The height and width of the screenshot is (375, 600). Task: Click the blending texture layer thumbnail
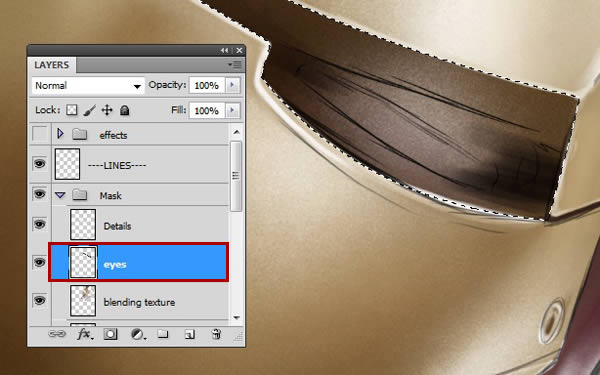[83, 300]
